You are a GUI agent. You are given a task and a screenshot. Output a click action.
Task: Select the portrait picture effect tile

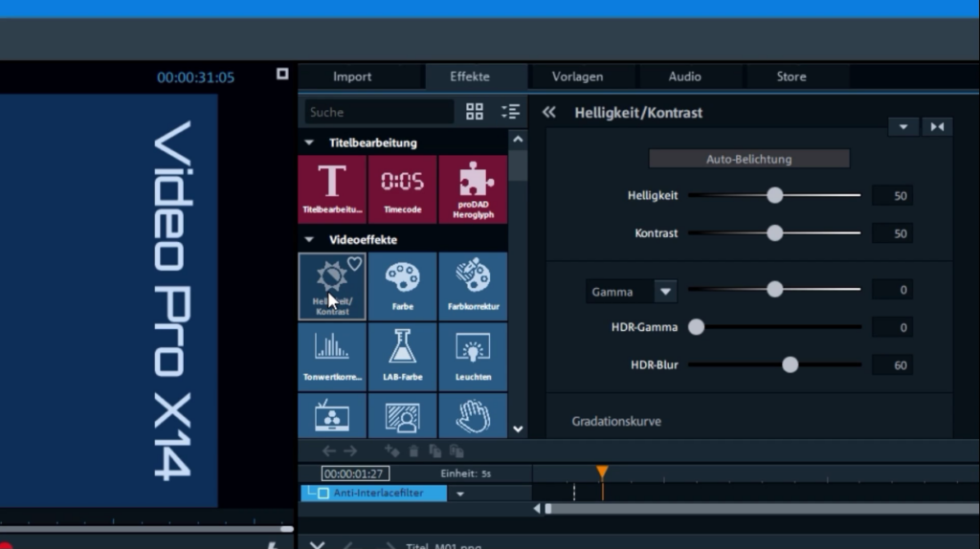coord(403,415)
